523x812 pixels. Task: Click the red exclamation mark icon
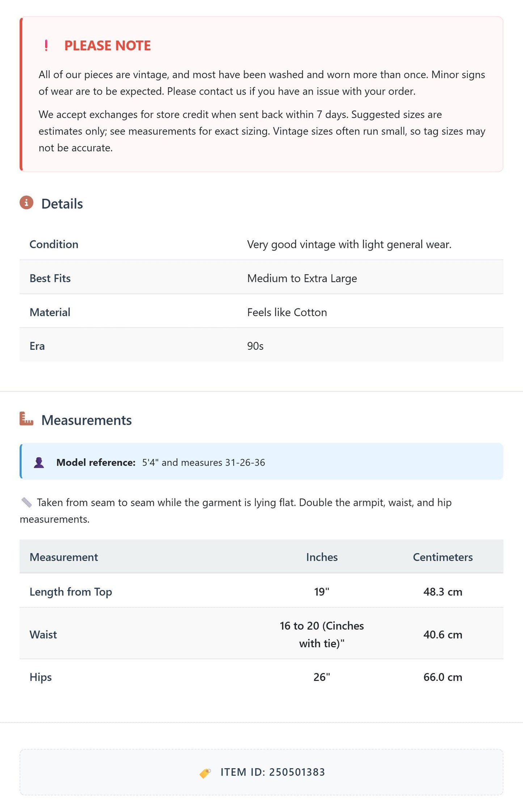click(46, 46)
